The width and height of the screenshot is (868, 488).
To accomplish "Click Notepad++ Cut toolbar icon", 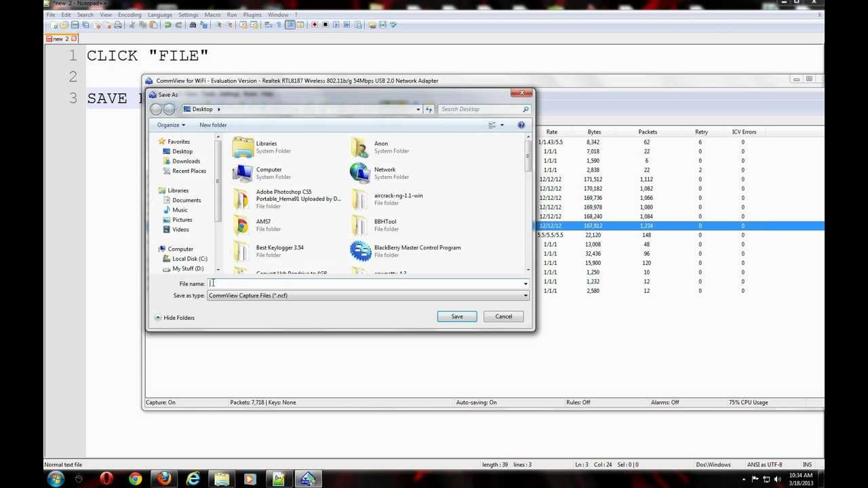I will point(132,24).
